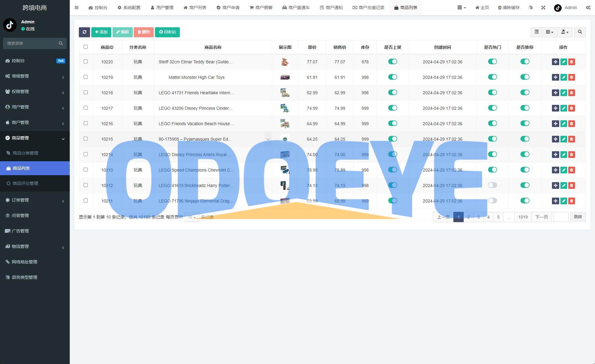Toggle the table card view icon

coord(536,32)
